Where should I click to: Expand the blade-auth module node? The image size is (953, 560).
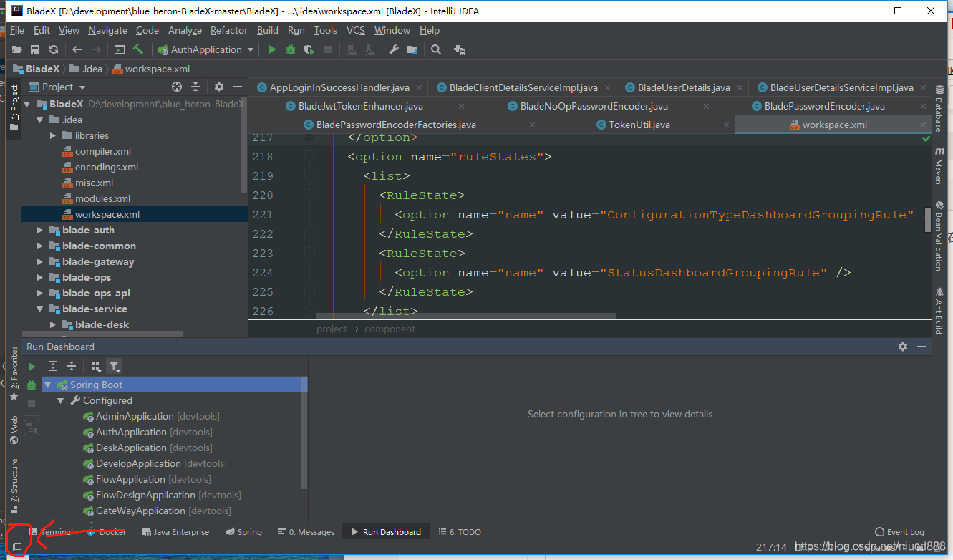41,230
